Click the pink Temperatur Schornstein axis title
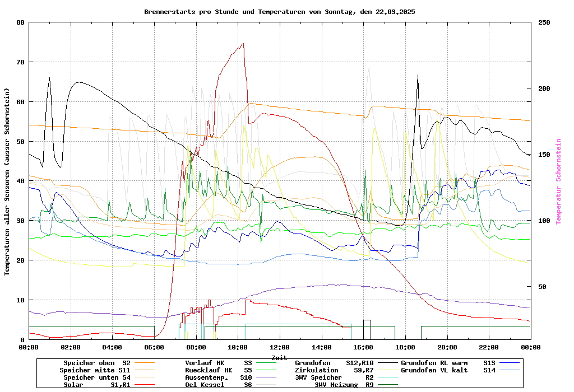574x392 pixels. tap(558, 181)
